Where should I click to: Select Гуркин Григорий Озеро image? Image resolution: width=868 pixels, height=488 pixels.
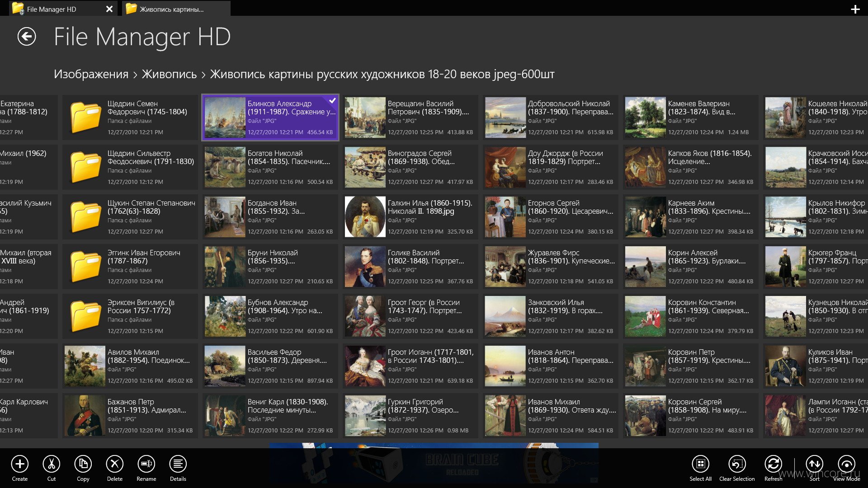[x=410, y=416]
